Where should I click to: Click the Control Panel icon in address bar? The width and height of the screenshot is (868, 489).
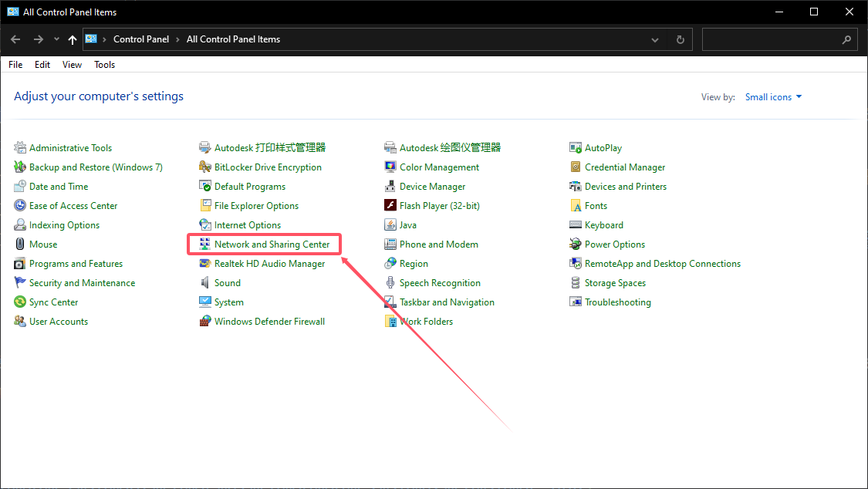pyautogui.click(x=91, y=39)
